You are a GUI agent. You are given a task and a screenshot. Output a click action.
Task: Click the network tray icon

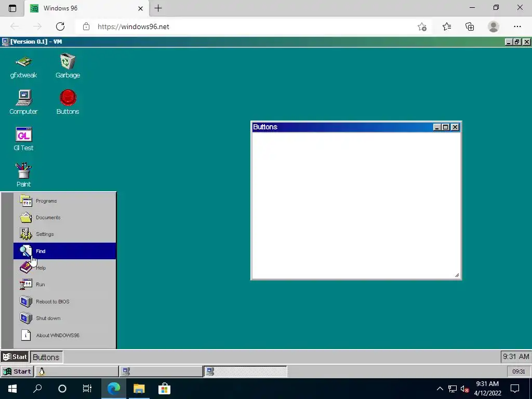pos(453,389)
